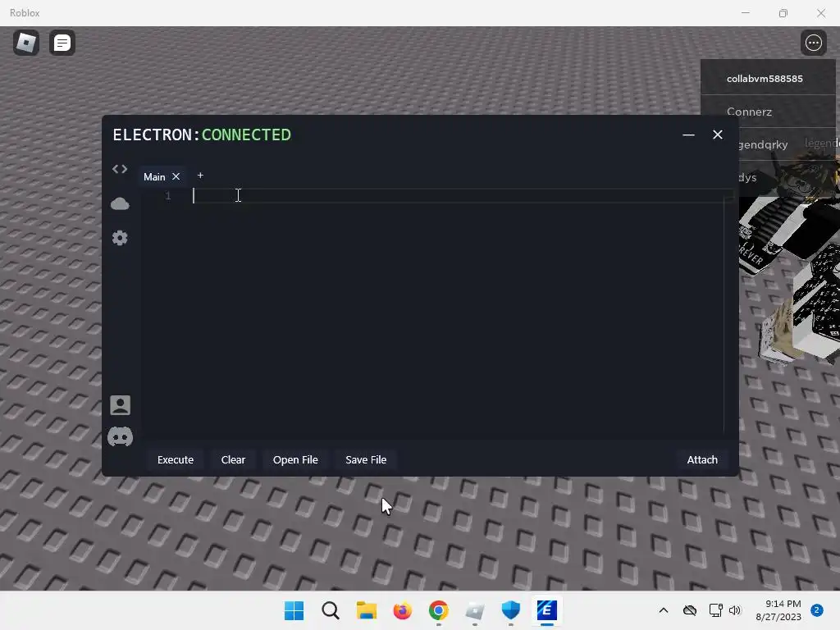The height and width of the screenshot is (630, 840).
Task: Open the network status tray icon
Action: 715,610
